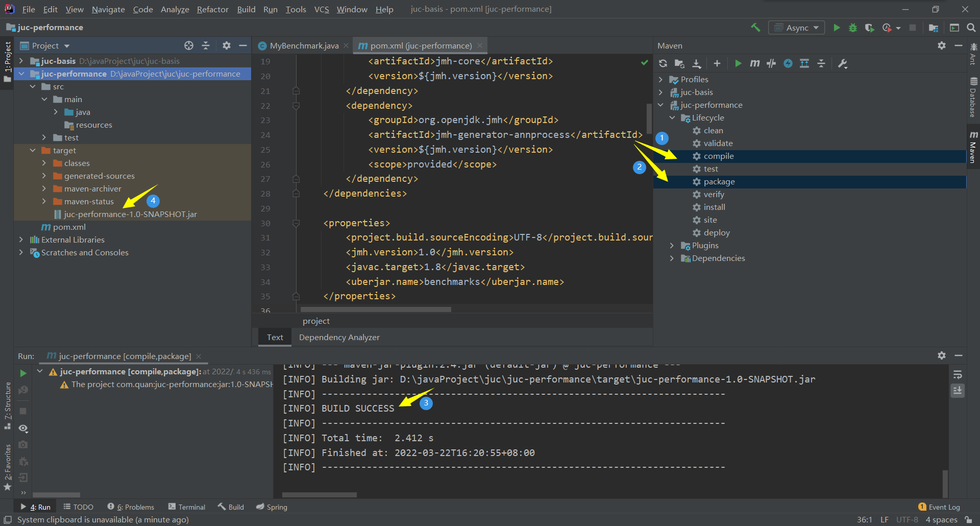Click the green Debug bug icon
This screenshot has height=526, width=980.
coord(853,28)
